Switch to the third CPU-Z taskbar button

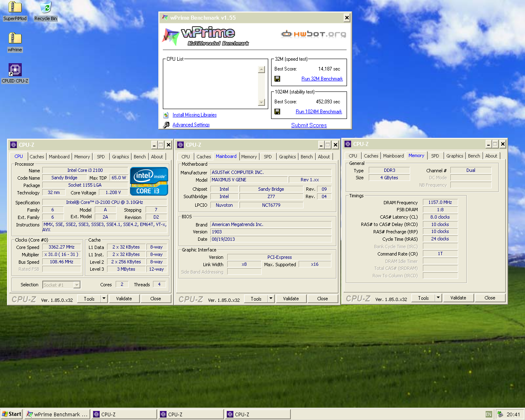tap(258, 414)
